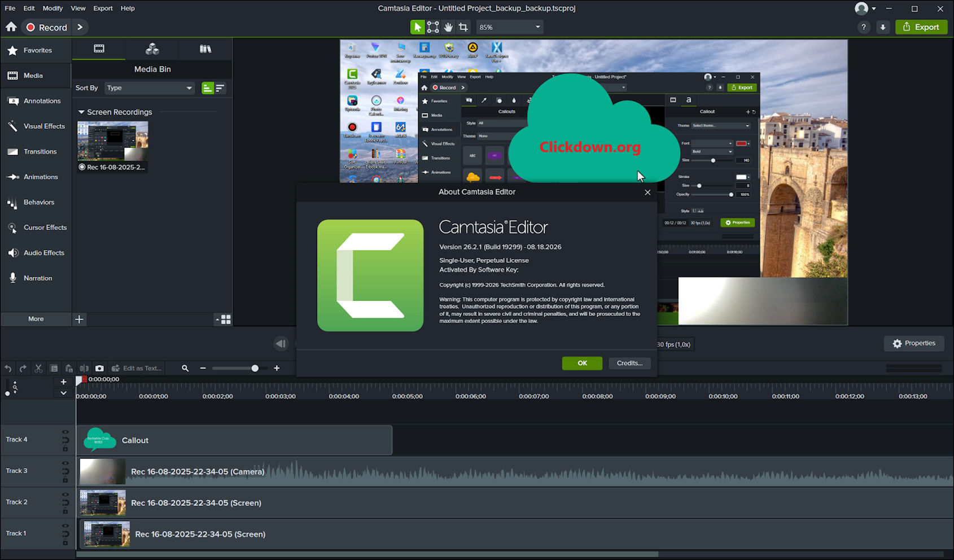
Task: Toggle Track 4 visibility eye
Action: coord(65,432)
